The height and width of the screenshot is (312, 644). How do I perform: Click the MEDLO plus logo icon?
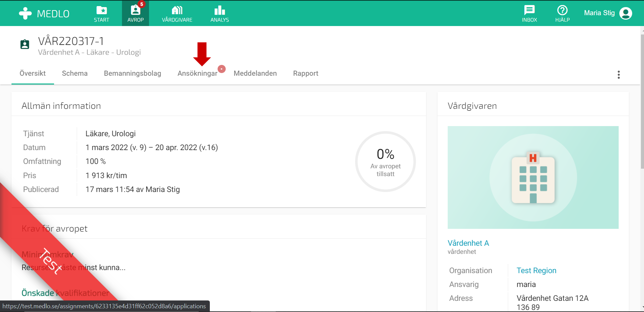25,13
